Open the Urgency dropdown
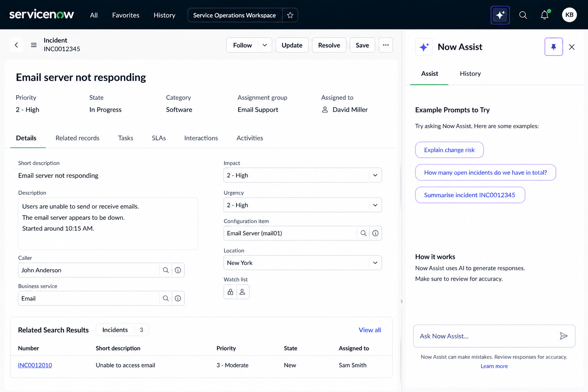Viewport: 588px width, 392px height. pyautogui.click(x=302, y=205)
